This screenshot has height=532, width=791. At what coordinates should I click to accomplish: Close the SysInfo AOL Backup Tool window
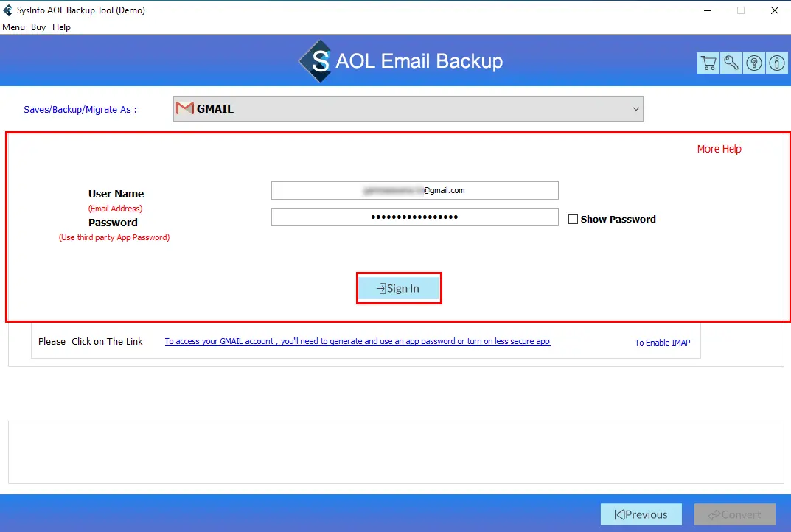(774, 10)
